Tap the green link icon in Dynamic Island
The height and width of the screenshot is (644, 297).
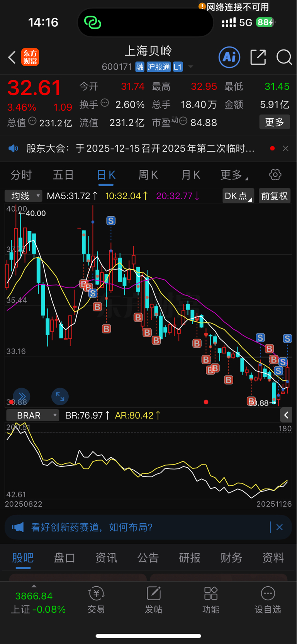point(93,22)
